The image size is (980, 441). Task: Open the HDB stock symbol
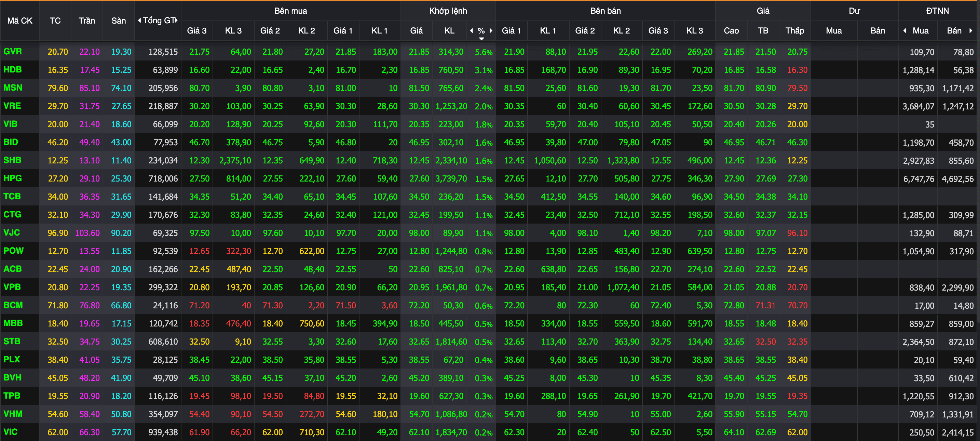pyautogui.click(x=13, y=70)
